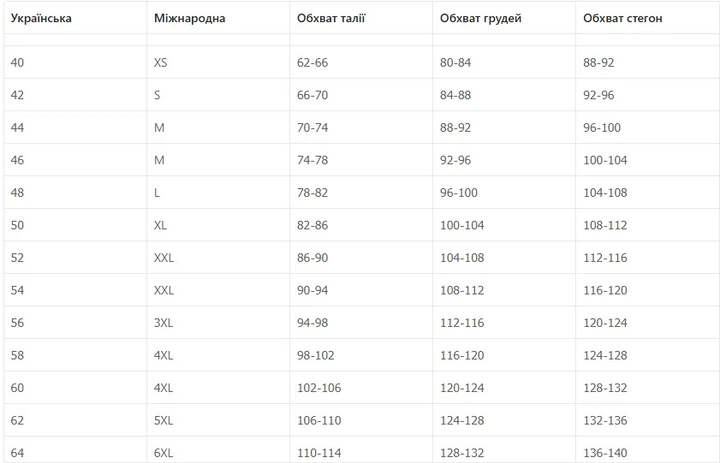Click the 5XL size cell
Screen dimensions: 720x463
click(218, 420)
